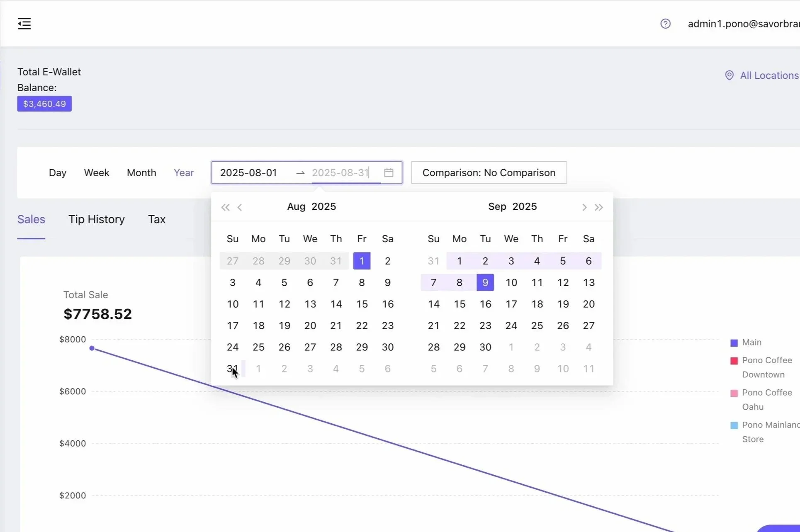The width and height of the screenshot is (800, 532).
Task: Switch to the Tip History tab
Action: tap(96, 219)
